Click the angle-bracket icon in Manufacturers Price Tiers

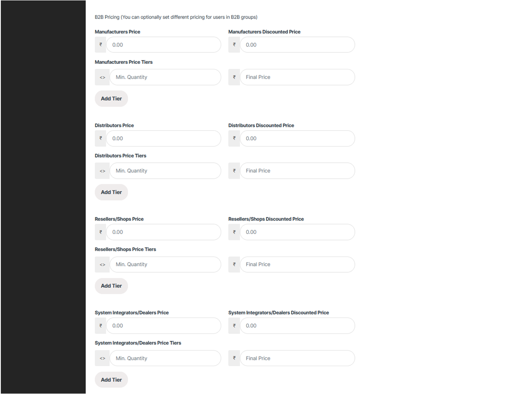coord(102,77)
